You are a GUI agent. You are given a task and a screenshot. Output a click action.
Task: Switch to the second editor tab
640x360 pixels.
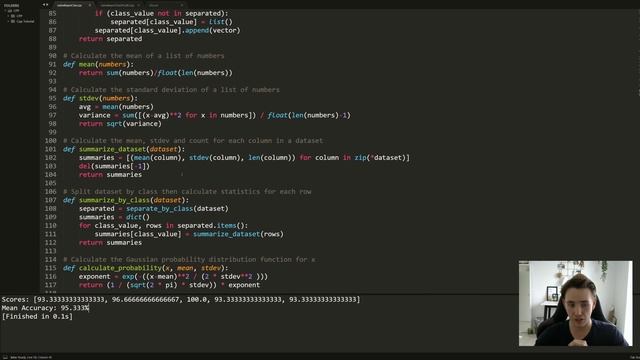[118, 5]
